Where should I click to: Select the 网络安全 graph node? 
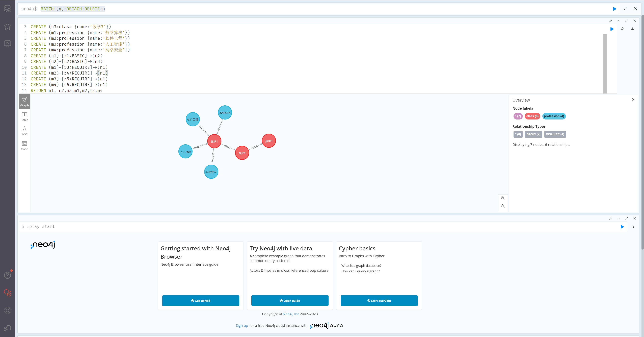[211, 172]
